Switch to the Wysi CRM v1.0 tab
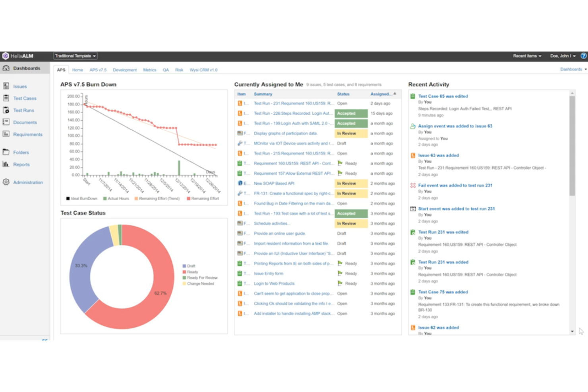 coord(203,70)
